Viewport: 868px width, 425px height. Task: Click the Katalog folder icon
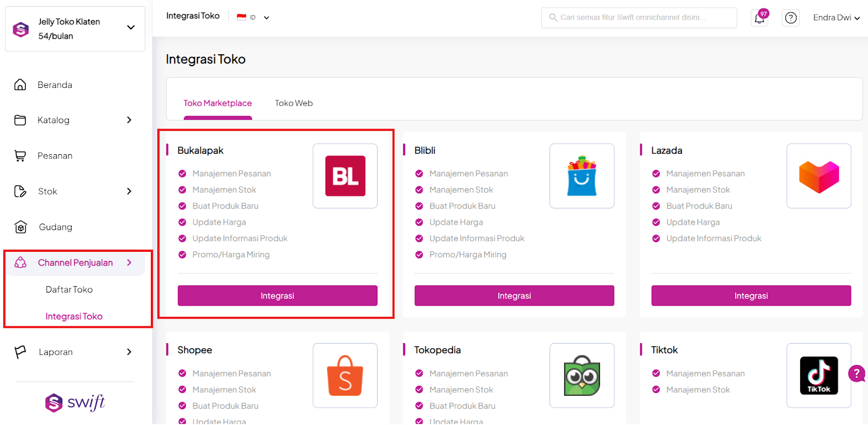tap(20, 120)
